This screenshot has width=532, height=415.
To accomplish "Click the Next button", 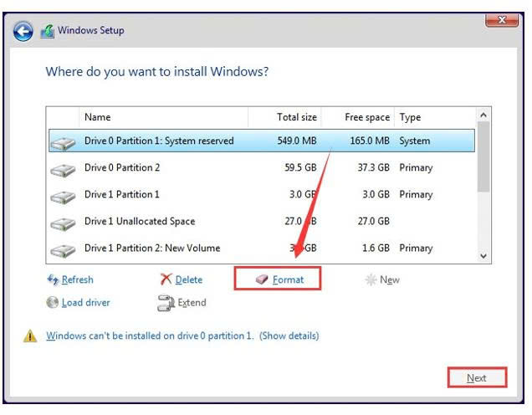I will point(477,377).
